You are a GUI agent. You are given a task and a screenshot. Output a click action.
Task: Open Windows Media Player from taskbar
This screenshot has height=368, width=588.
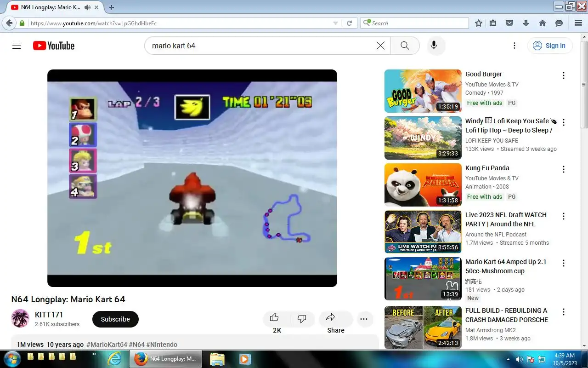tap(244, 359)
